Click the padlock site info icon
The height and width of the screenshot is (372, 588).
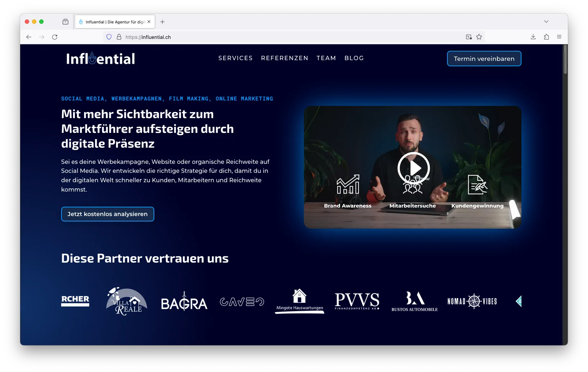119,37
